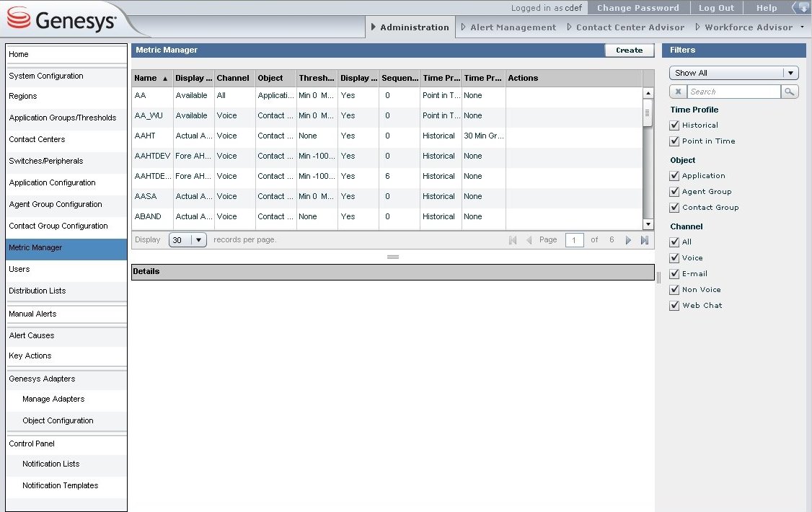Click the Log Out link
This screenshot has height=512, width=812.
(716, 8)
